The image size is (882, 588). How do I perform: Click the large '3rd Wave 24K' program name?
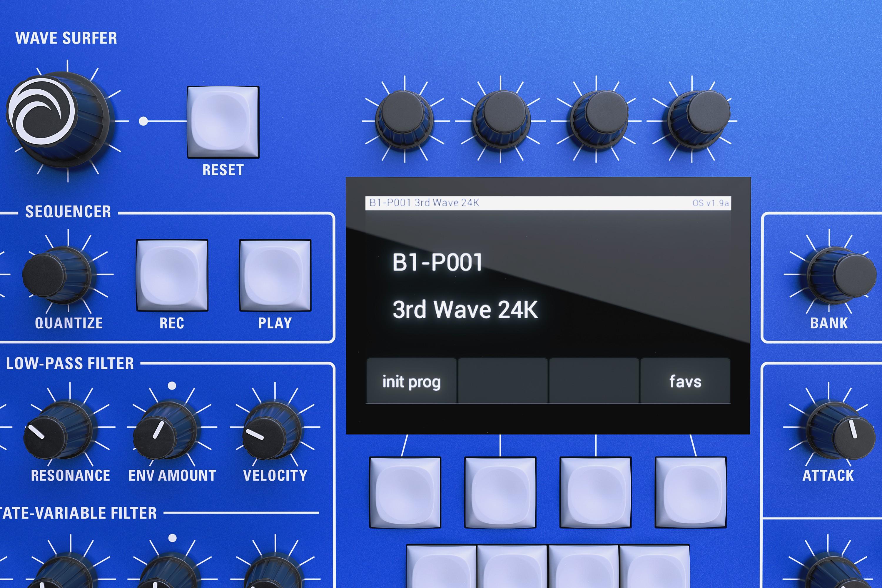465,310
